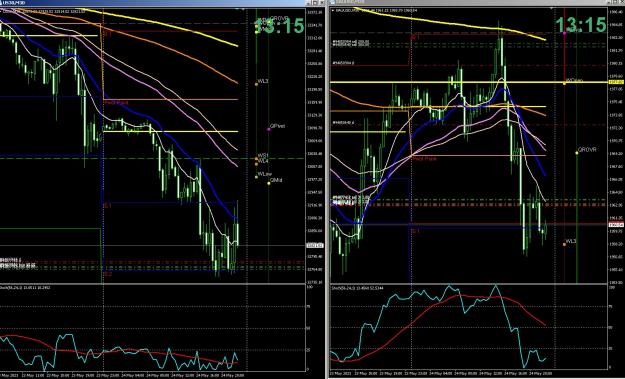Viewport: 625px width, 379px height.
Task: Click the R1 level label in right chart
Action: [x=415, y=37]
